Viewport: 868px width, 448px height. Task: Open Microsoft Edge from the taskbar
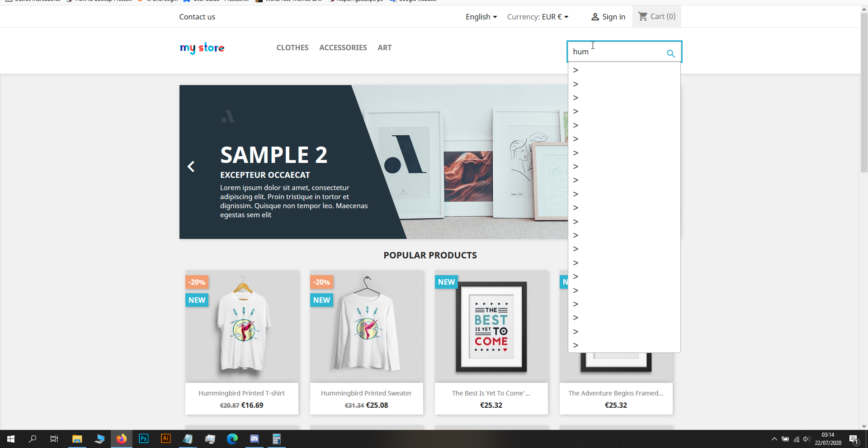pos(232,439)
